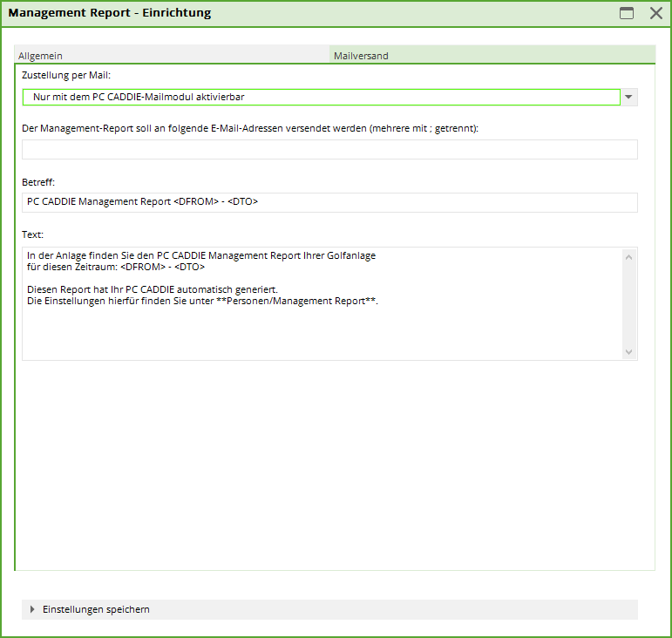Click the Nur mit dem PC CADDIE-Mailmodul combo box
Viewport: 672px width, 638px height.
point(321,97)
